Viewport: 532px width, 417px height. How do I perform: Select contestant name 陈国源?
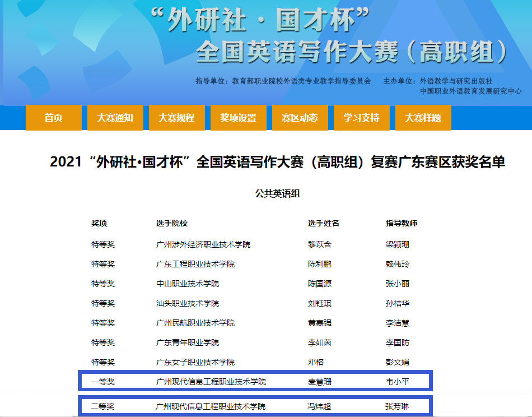pos(320,284)
